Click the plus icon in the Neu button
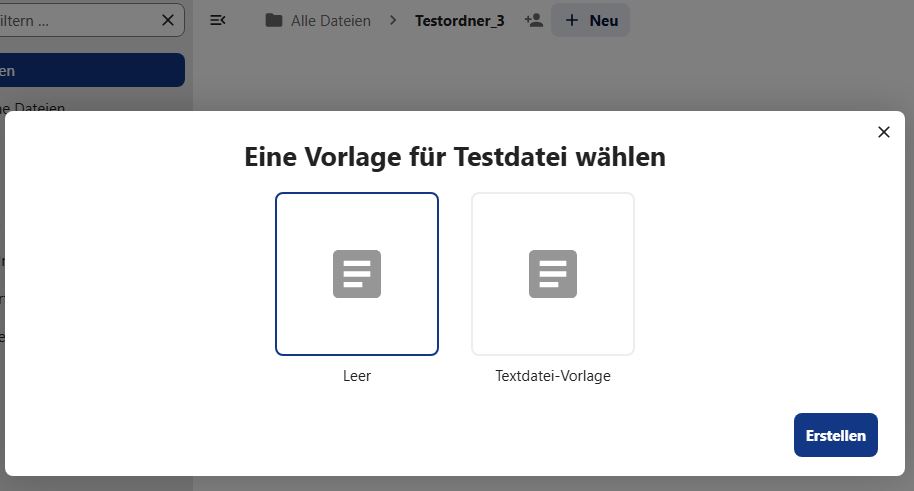The image size is (914, 491). click(x=572, y=20)
